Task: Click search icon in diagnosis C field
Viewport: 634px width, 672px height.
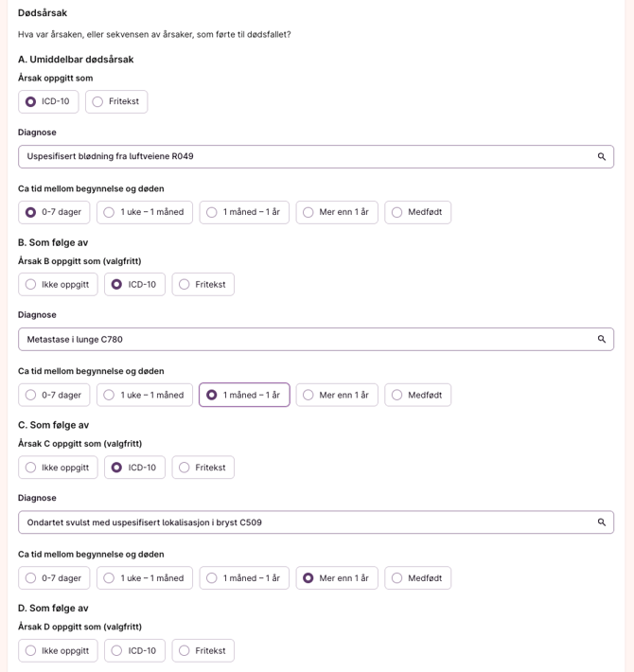Action: tap(601, 522)
